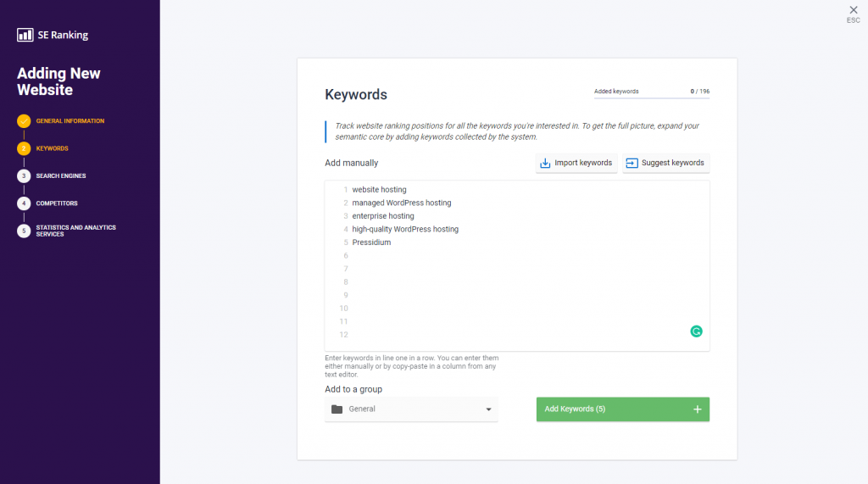Click the SE Ranking logo icon
This screenshot has width=868, height=484.
pos(25,35)
